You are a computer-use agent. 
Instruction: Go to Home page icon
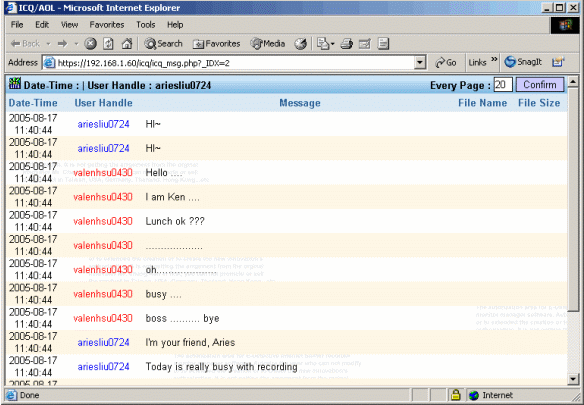point(127,44)
